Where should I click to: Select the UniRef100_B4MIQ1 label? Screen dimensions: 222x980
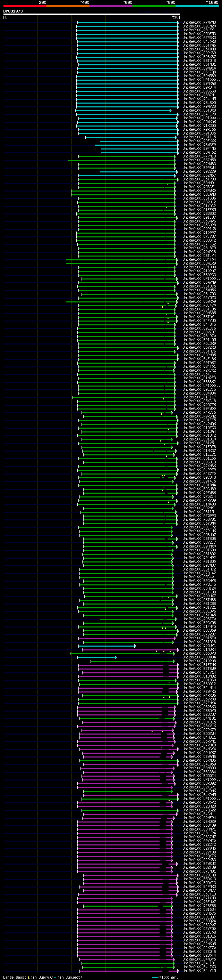tap(199, 718)
